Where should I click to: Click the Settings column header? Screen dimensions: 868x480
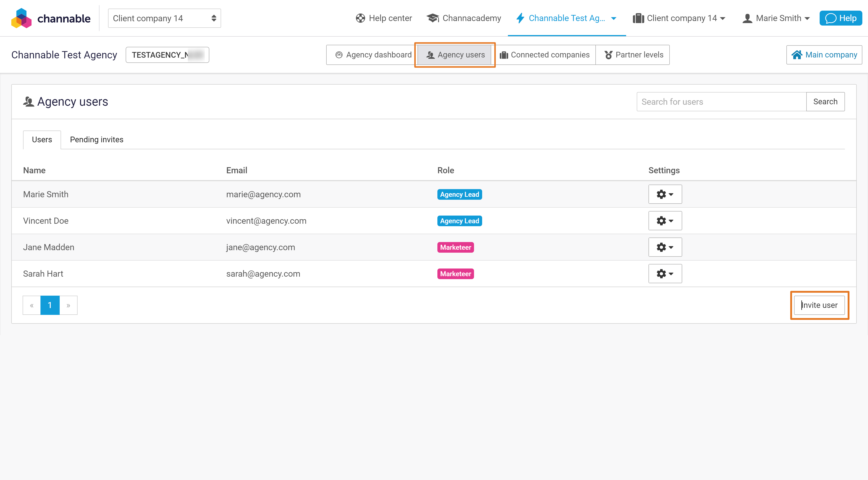664,170
